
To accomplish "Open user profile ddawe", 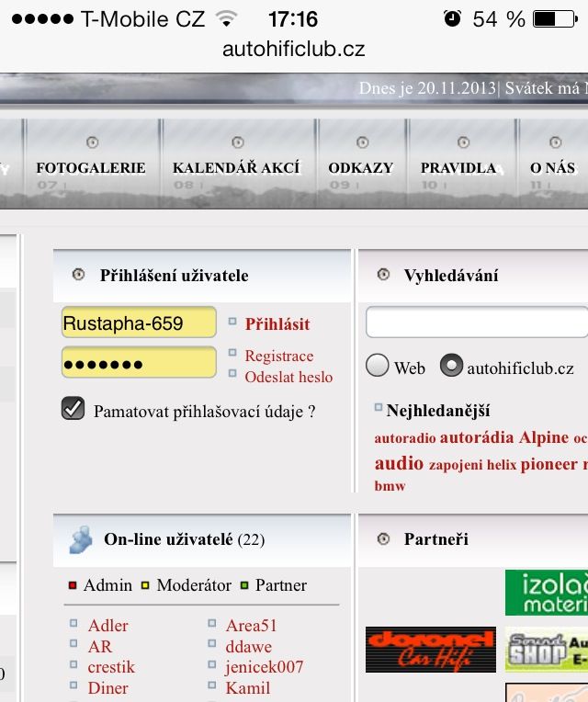I will tap(248, 647).
